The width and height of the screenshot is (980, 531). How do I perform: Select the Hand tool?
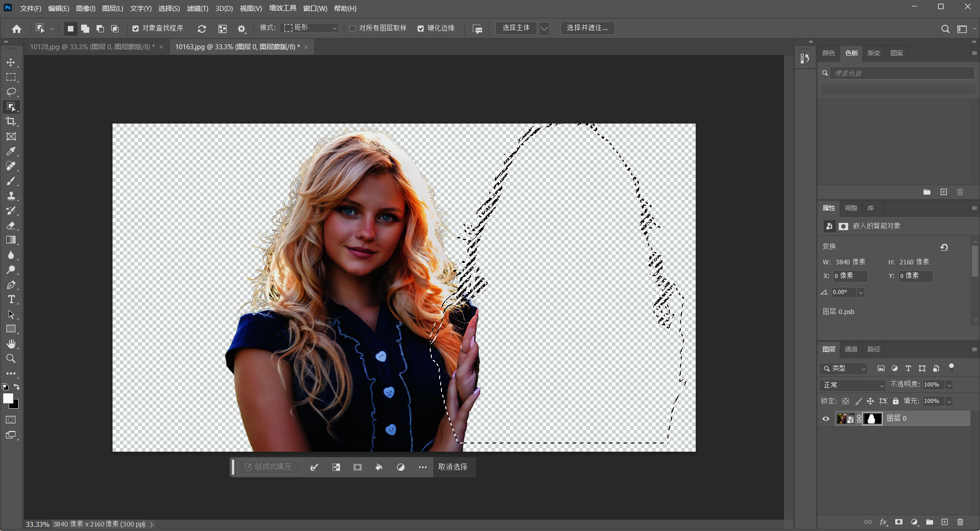tap(11, 344)
